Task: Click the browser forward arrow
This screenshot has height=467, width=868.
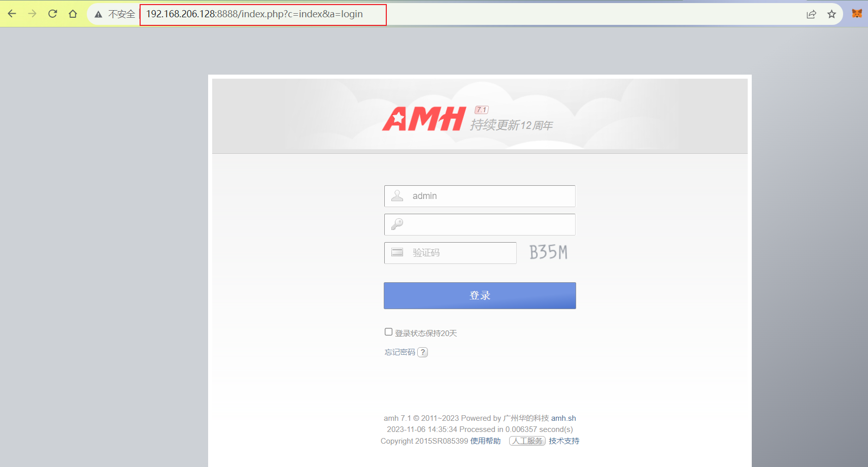Action: 32,14
